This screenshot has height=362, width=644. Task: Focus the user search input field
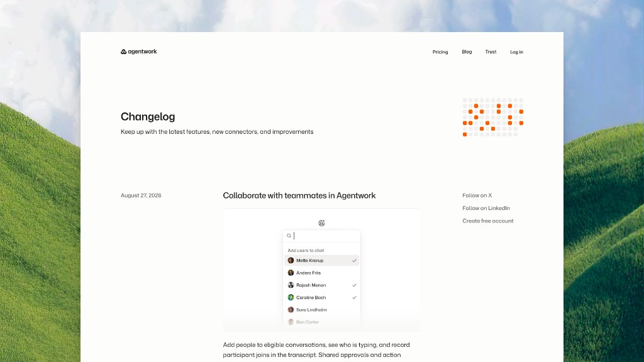pyautogui.click(x=321, y=236)
